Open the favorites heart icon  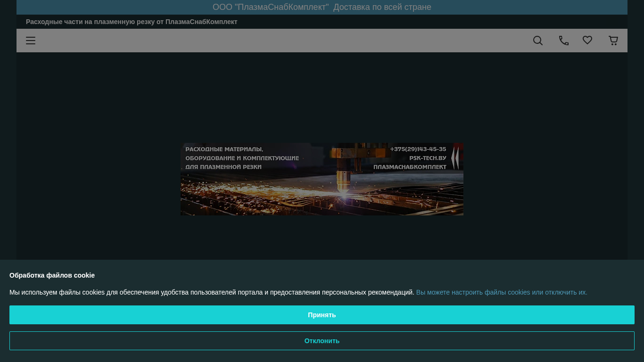(x=587, y=41)
